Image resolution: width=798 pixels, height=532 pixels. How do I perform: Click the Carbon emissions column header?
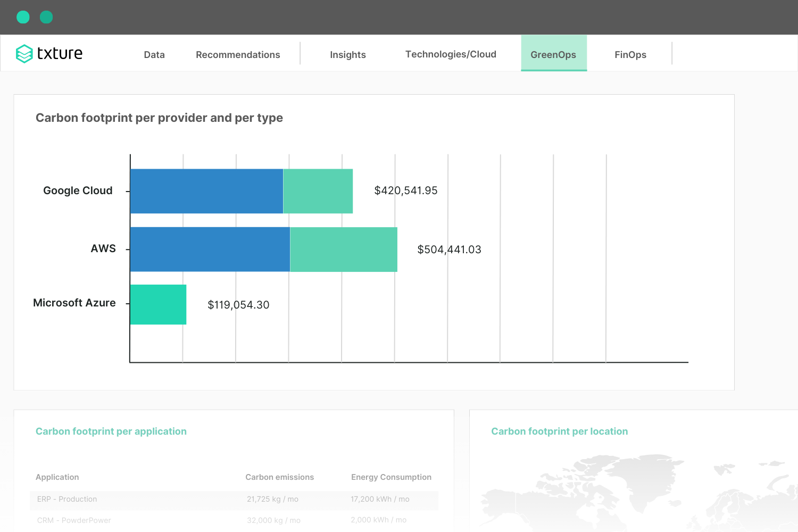[x=280, y=477]
